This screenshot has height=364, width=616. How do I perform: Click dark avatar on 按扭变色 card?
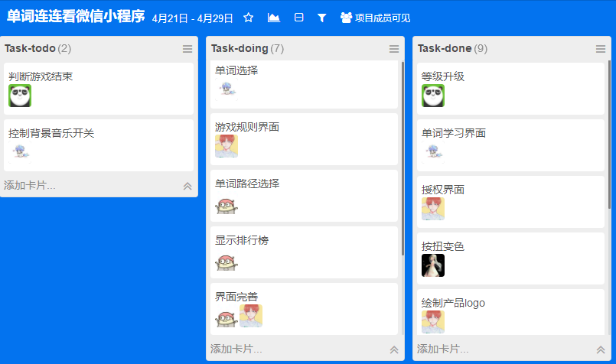433,265
